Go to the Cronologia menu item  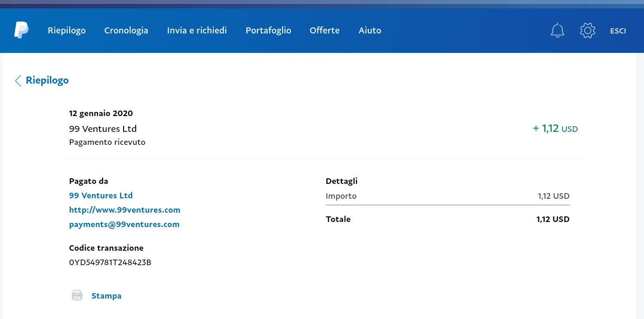tap(126, 30)
